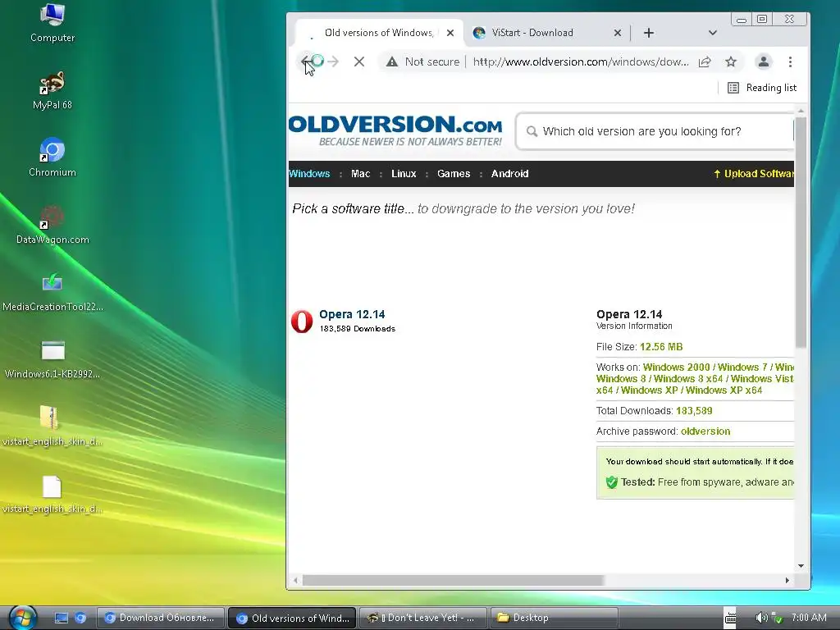The height and width of the screenshot is (630, 840).
Task: Go forward in browser history
Action: tap(333, 62)
